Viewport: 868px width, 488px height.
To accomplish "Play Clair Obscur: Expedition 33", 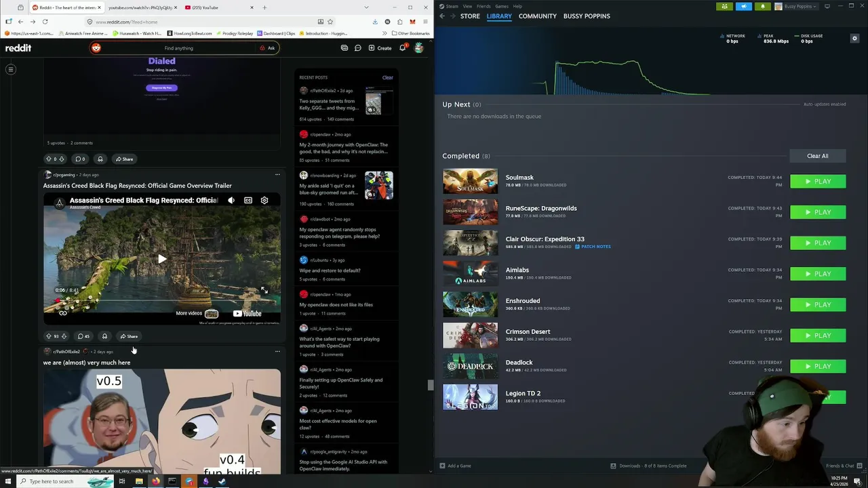I will pos(818,243).
